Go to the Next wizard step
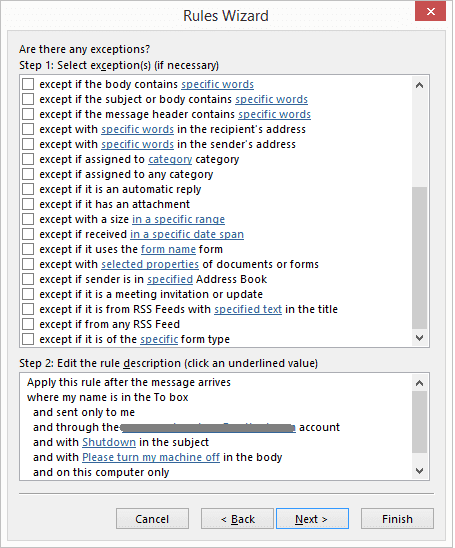455x548 pixels. pos(312,519)
